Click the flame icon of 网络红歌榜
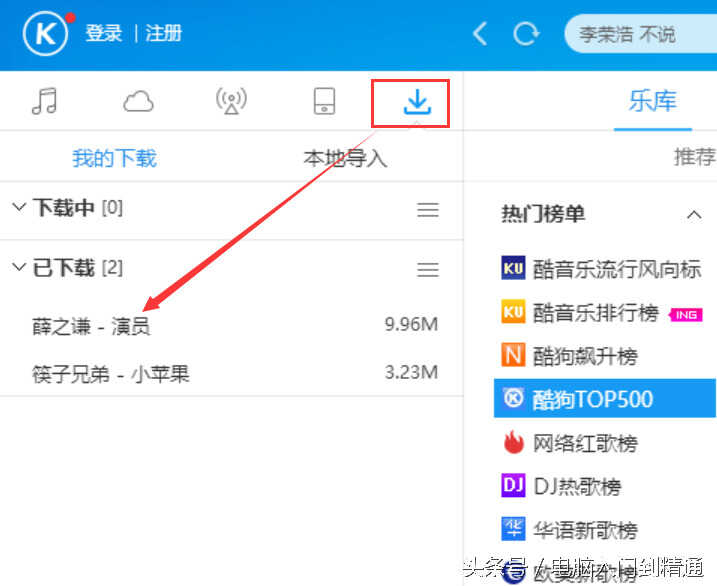Screen dimensions: 717x586 tap(513, 442)
